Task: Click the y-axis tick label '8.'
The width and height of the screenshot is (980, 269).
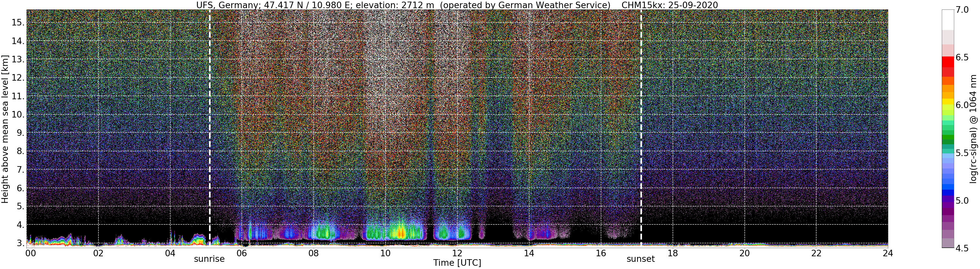Action: 21,151
